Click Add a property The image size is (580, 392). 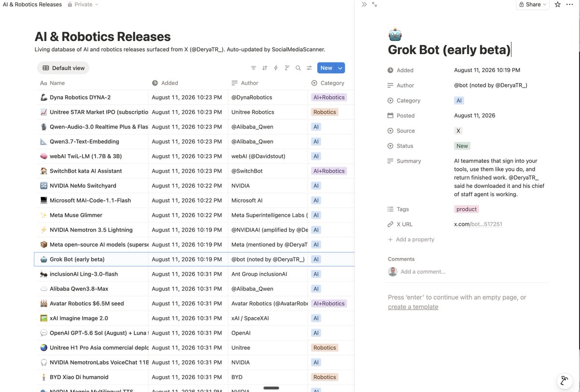coord(411,239)
